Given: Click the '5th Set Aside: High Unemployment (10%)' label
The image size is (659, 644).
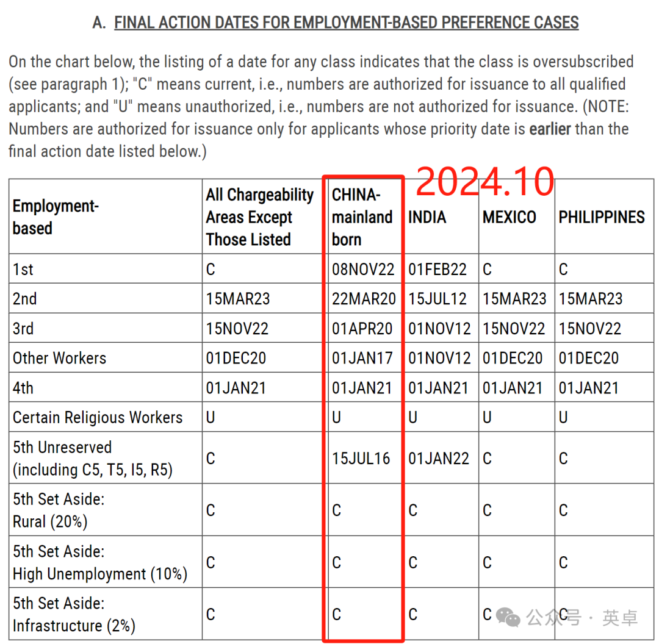Looking at the screenshot, I should coord(100,562).
